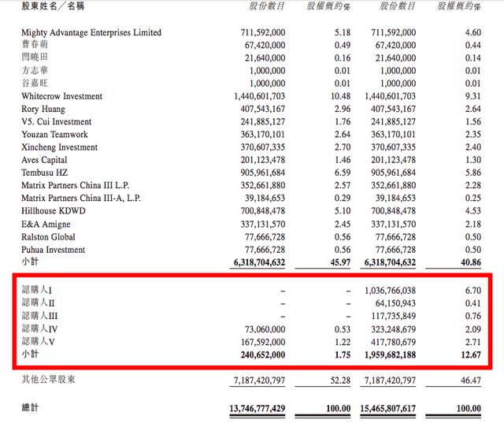Image resolution: width=504 pixels, height=427 pixels.
Task: Click the percentage value 4.60
Action: [473, 32]
